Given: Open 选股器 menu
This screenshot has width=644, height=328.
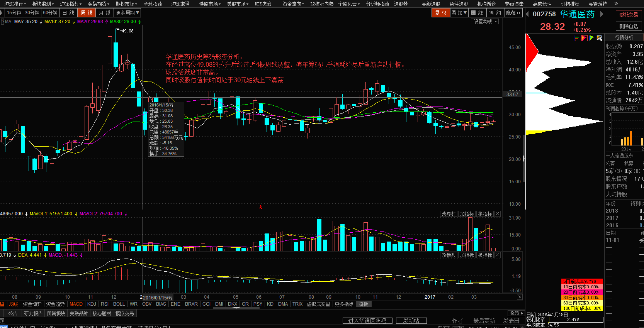Looking at the screenshot, I should [401, 4].
